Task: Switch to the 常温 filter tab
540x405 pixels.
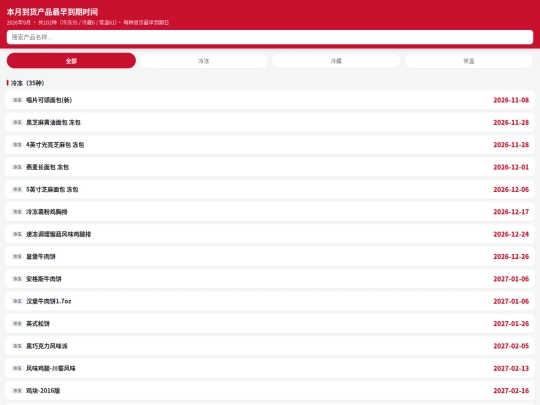Action: click(x=469, y=61)
